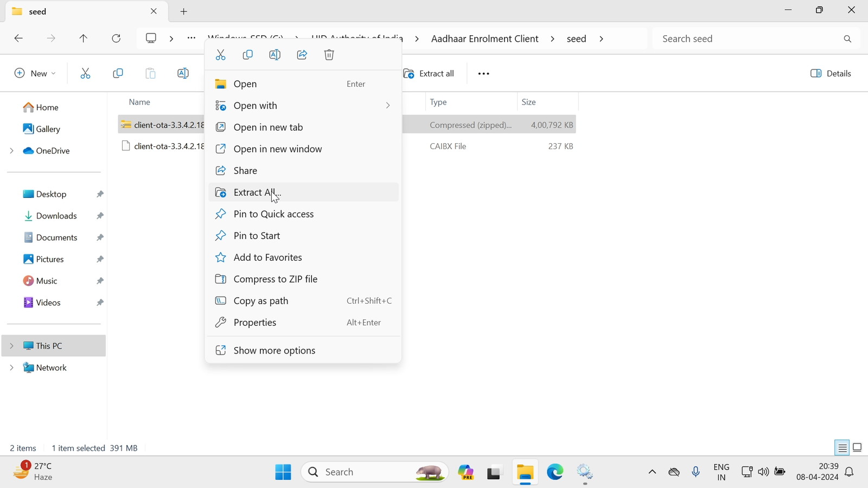Click Share icon atop context menu
The image size is (868, 488).
302,55
